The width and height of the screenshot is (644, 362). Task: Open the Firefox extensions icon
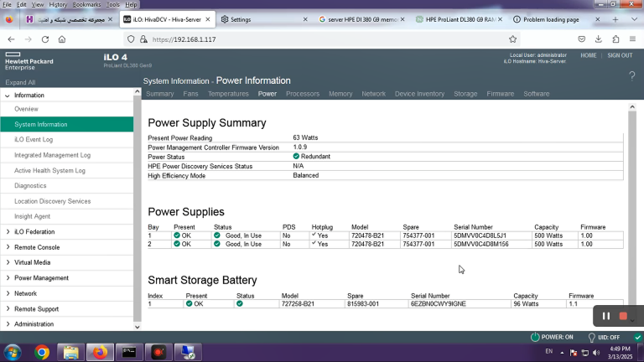pos(615,39)
